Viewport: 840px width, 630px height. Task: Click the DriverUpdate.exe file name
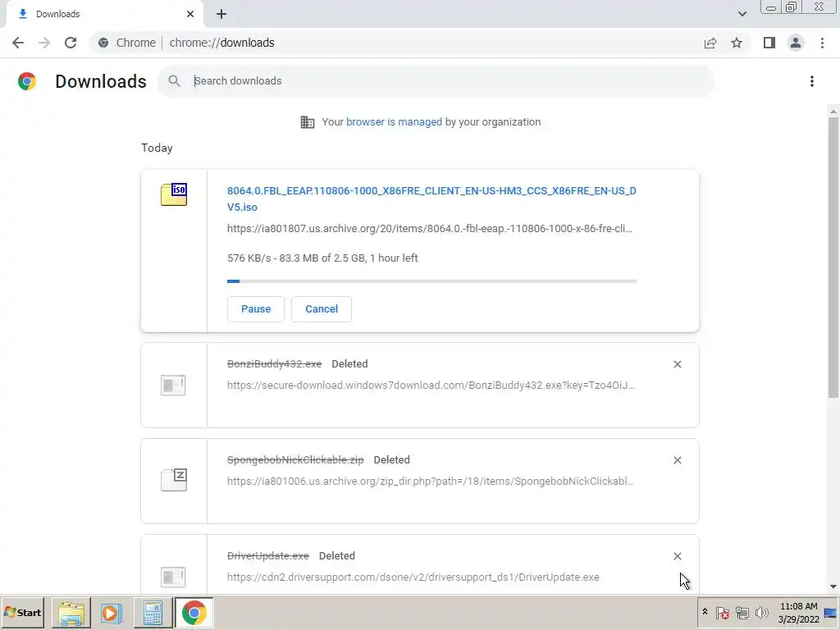[268, 556]
